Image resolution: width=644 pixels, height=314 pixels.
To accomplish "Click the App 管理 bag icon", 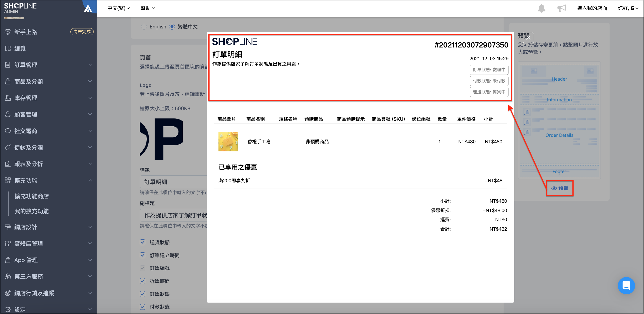I will [8, 260].
